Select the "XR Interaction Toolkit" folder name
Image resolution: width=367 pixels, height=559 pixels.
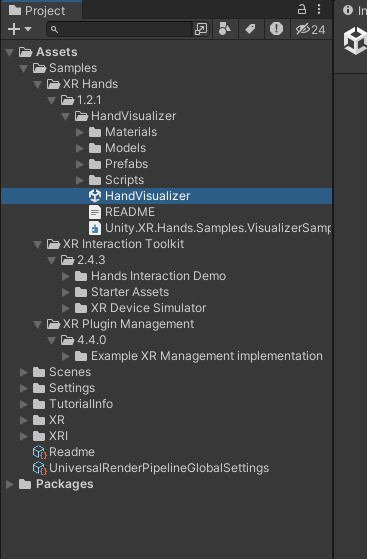[x=123, y=244]
